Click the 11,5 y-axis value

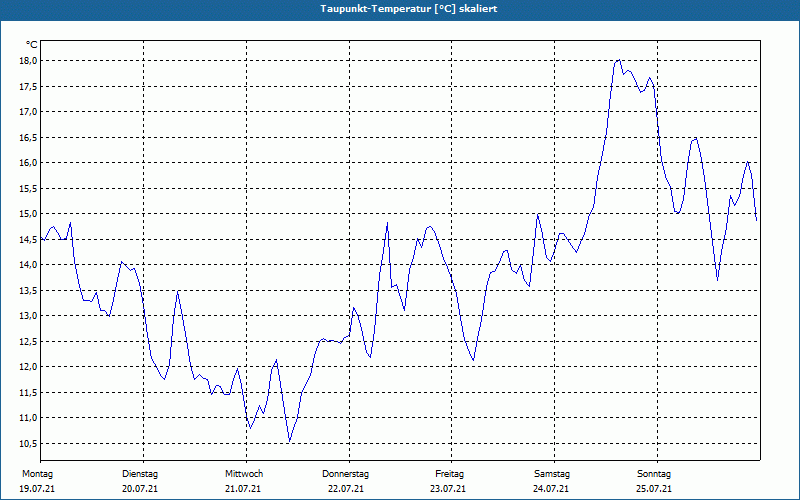tap(29, 392)
